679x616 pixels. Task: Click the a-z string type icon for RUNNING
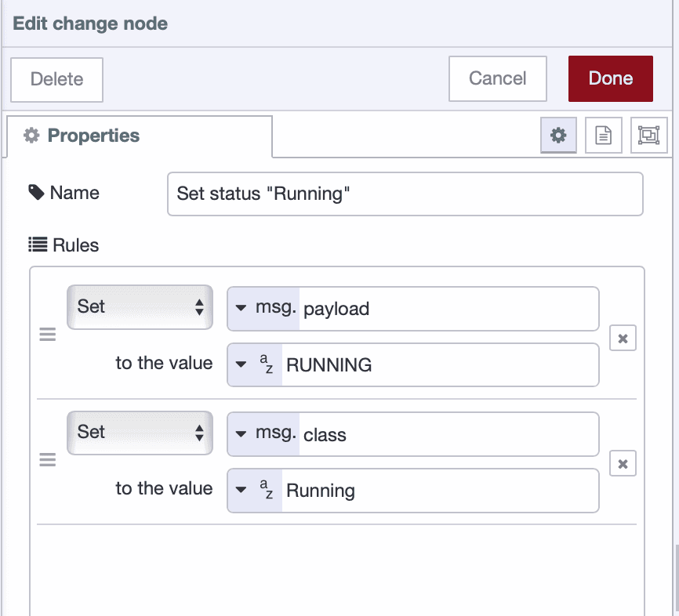tap(263, 364)
